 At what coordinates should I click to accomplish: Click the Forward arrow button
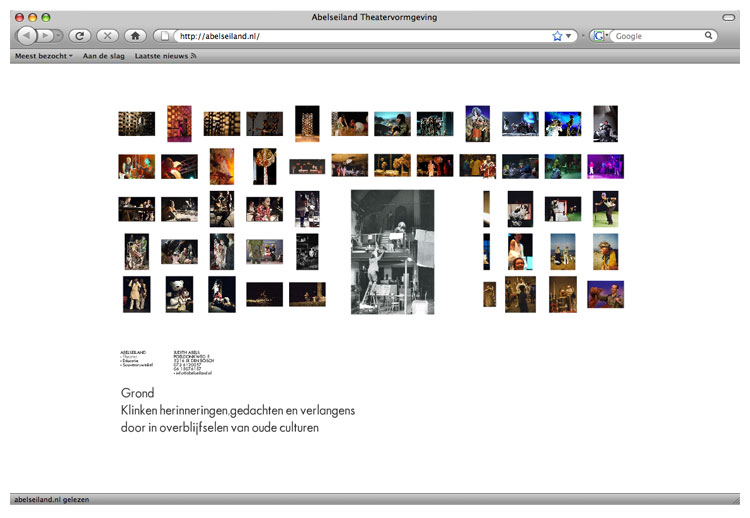click(x=47, y=36)
